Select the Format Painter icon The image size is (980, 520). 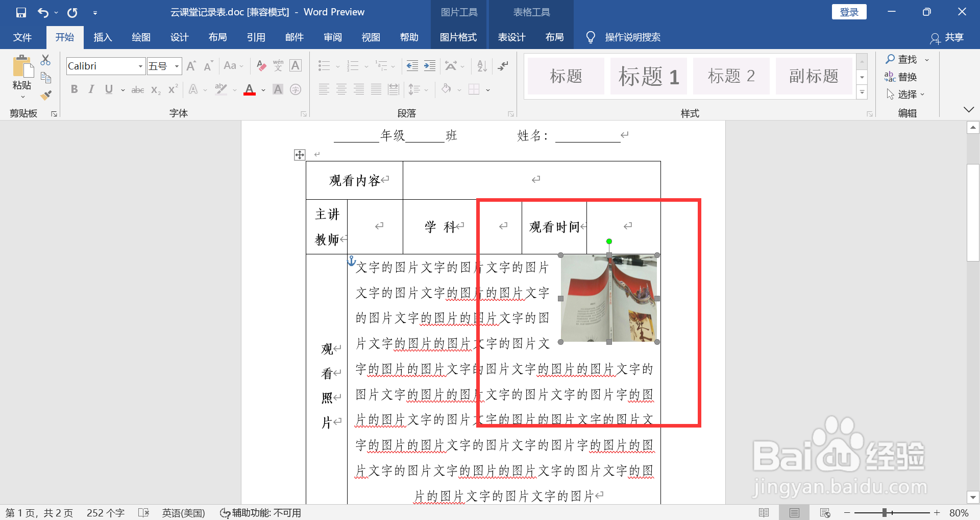point(45,95)
